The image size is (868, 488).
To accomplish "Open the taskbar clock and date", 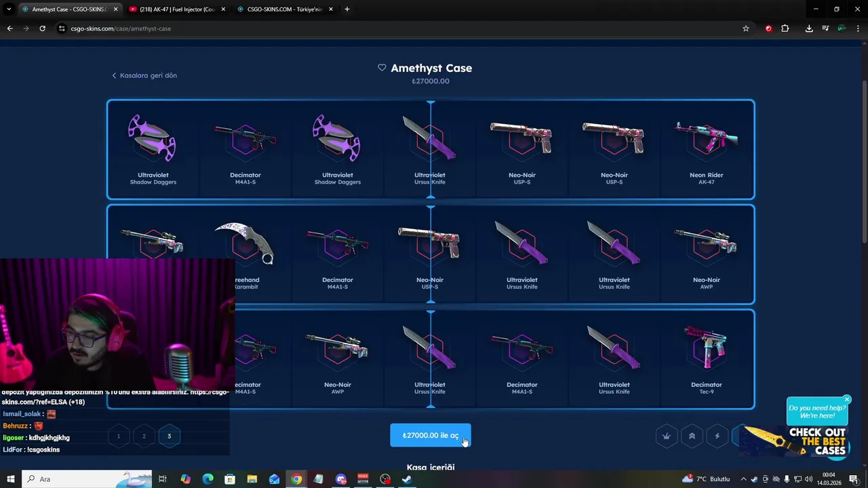I will coord(829,479).
